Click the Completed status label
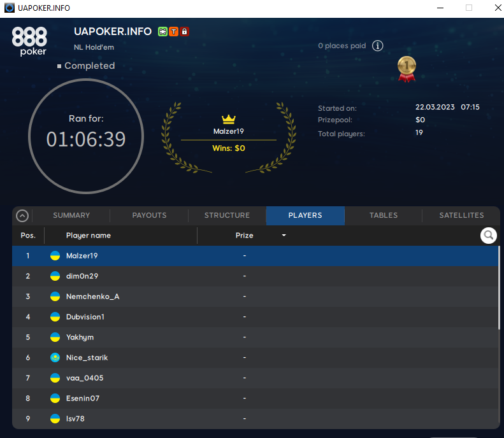The width and height of the screenshot is (504, 438). (x=90, y=66)
